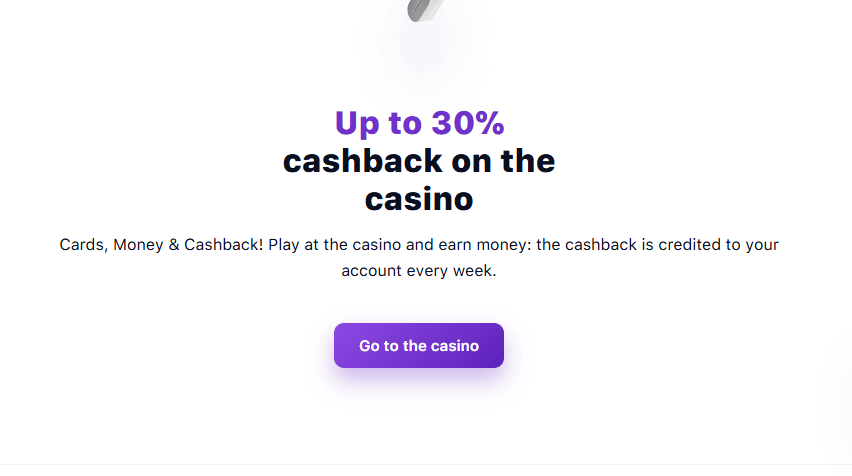This screenshot has height=476, width=852.
Task: Click the "Go to the casino" button
Action: tap(419, 346)
